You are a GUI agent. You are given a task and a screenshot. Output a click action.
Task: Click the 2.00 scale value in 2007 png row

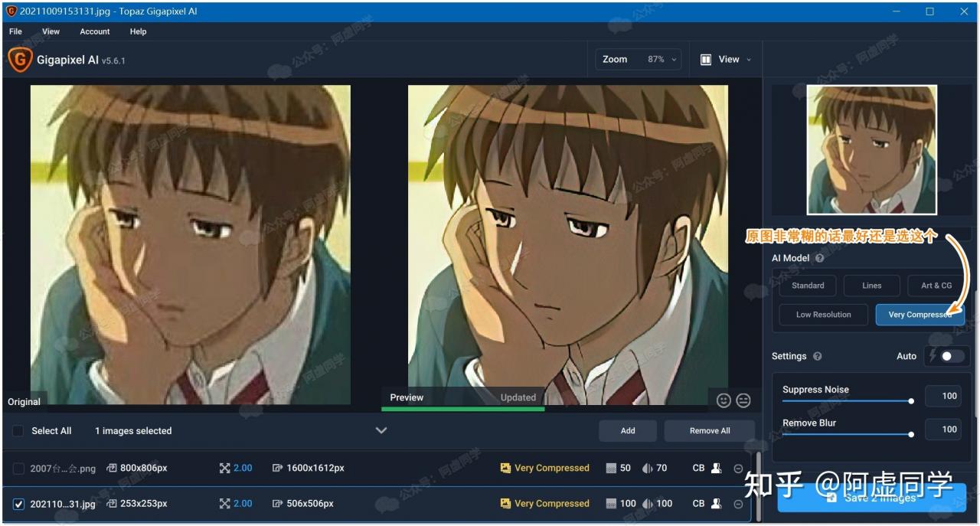243,468
